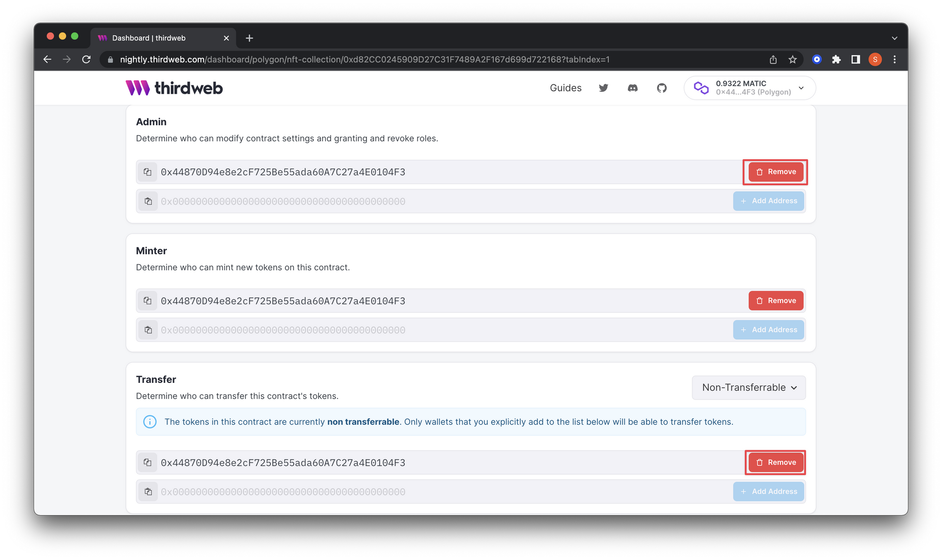The width and height of the screenshot is (942, 560).
Task: Click the Polygon network icon
Action: point(701,88)
